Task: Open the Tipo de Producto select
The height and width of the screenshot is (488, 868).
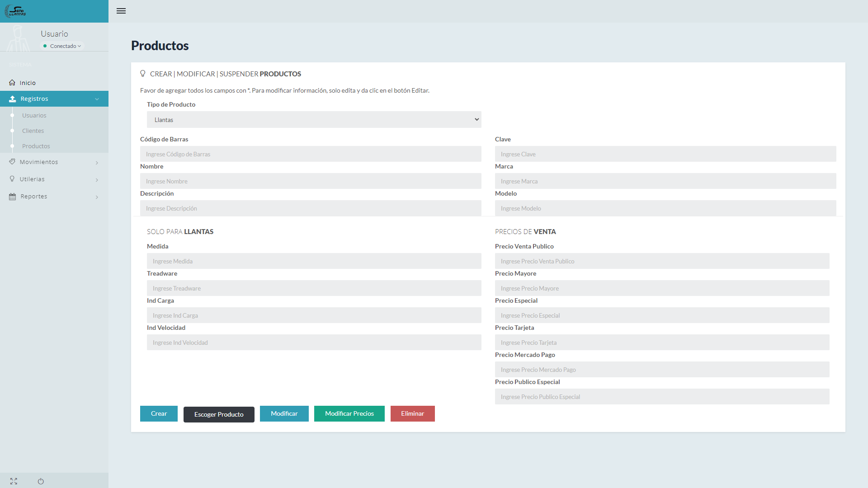Action: (x=314, y=120)
